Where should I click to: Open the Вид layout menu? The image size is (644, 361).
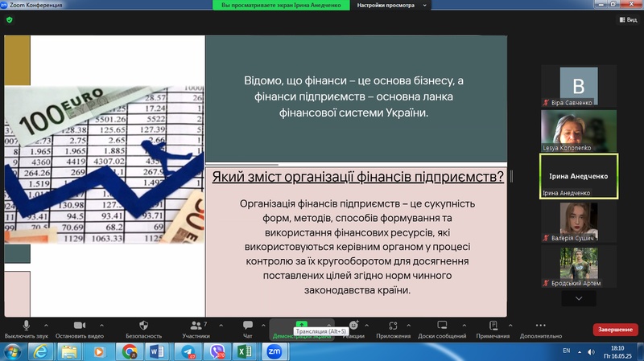(628, 19)
